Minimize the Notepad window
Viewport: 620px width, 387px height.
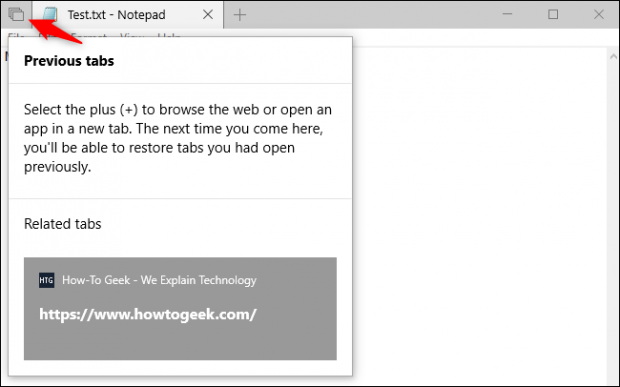coord(507,14)
